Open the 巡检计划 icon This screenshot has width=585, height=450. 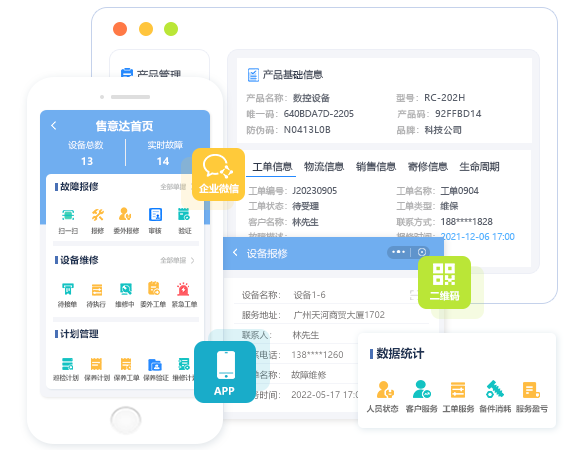[67, 364]
